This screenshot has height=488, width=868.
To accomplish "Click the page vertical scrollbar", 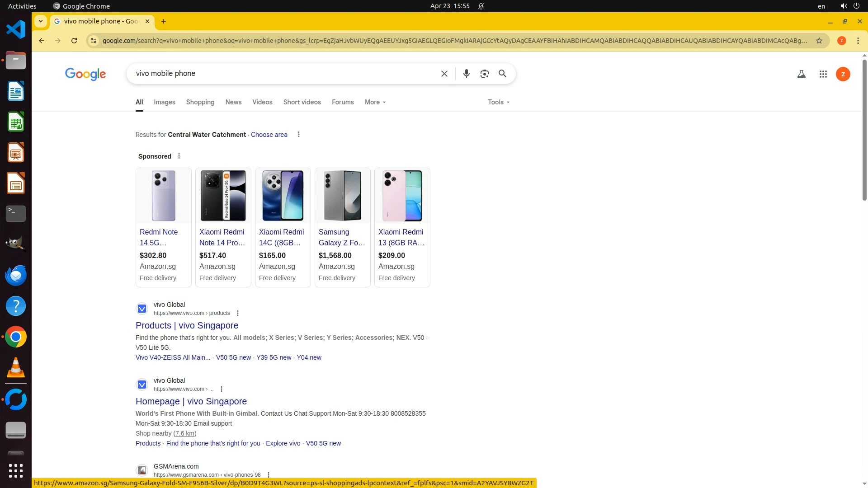I will point(864,131).
